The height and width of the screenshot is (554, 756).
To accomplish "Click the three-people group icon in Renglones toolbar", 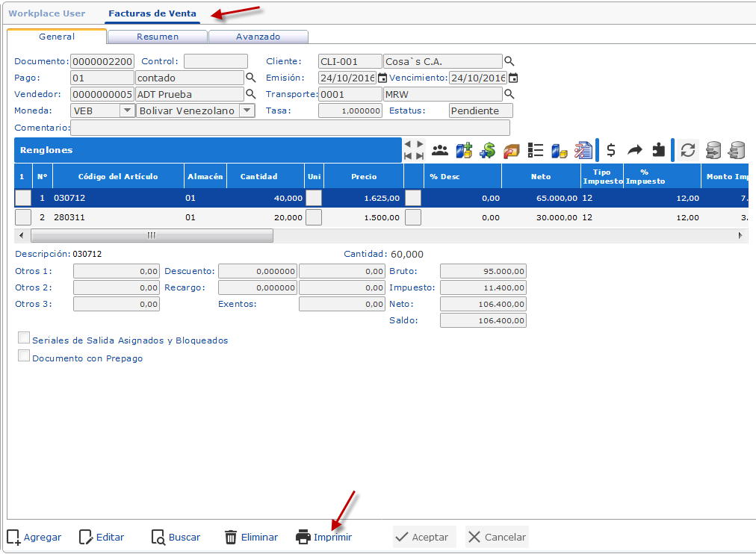I will [x=440, y=150].
